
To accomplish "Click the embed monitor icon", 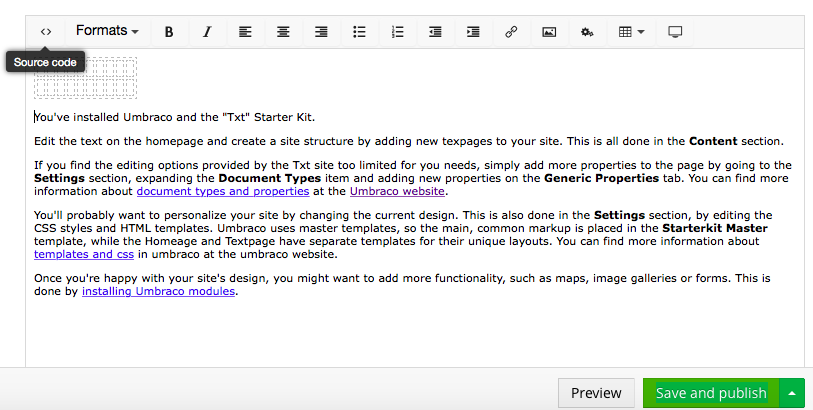I will click(675, 32).
